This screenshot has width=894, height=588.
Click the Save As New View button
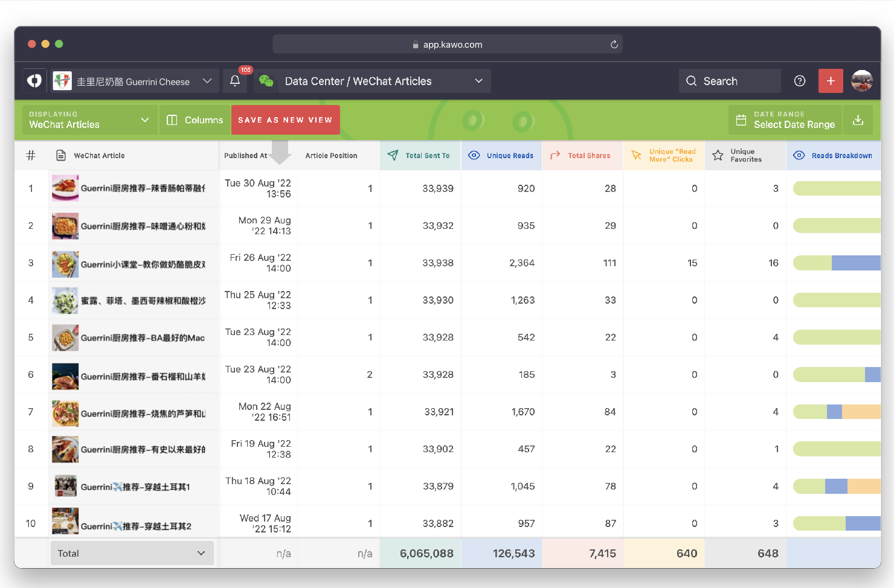pyautogui.click(x=285, y=120)
